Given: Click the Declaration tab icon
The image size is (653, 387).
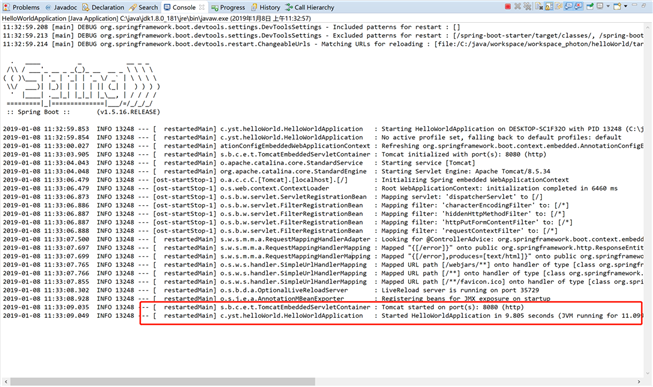Looking at the screenshot, I should 86,7.
